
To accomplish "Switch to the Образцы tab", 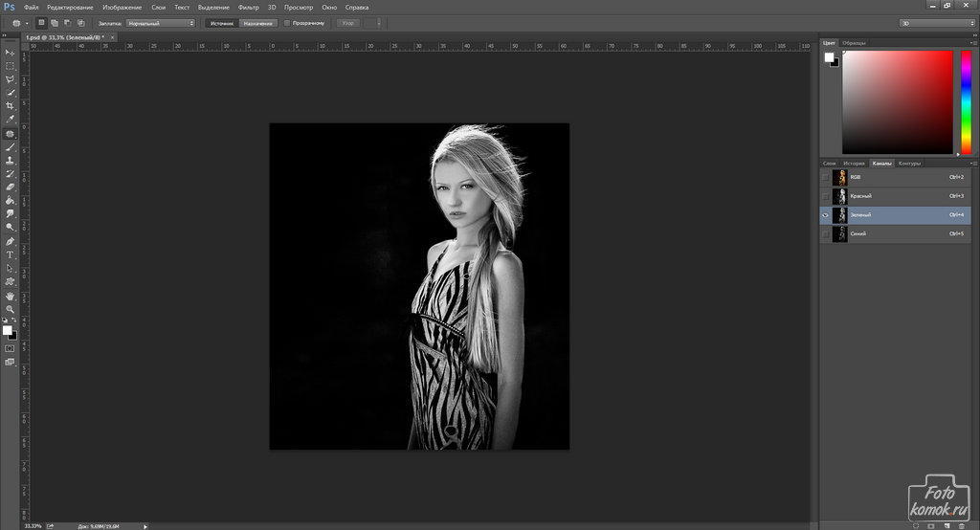I will (x=854, y=43).
